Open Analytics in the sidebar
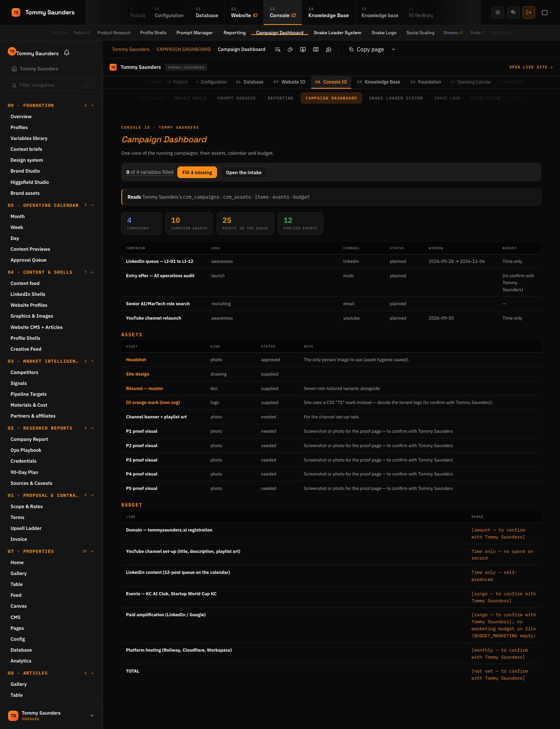 pyautogui.click(x=21, y=661)
